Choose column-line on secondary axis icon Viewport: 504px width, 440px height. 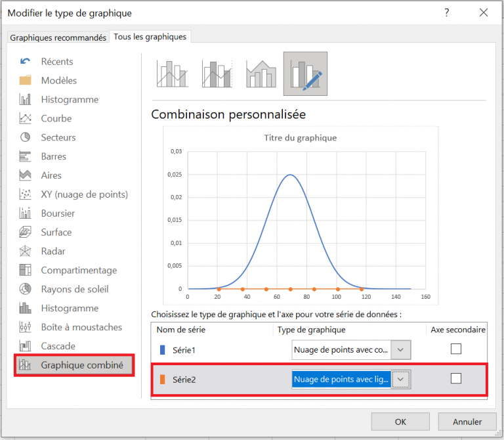[x=217, y=74]
